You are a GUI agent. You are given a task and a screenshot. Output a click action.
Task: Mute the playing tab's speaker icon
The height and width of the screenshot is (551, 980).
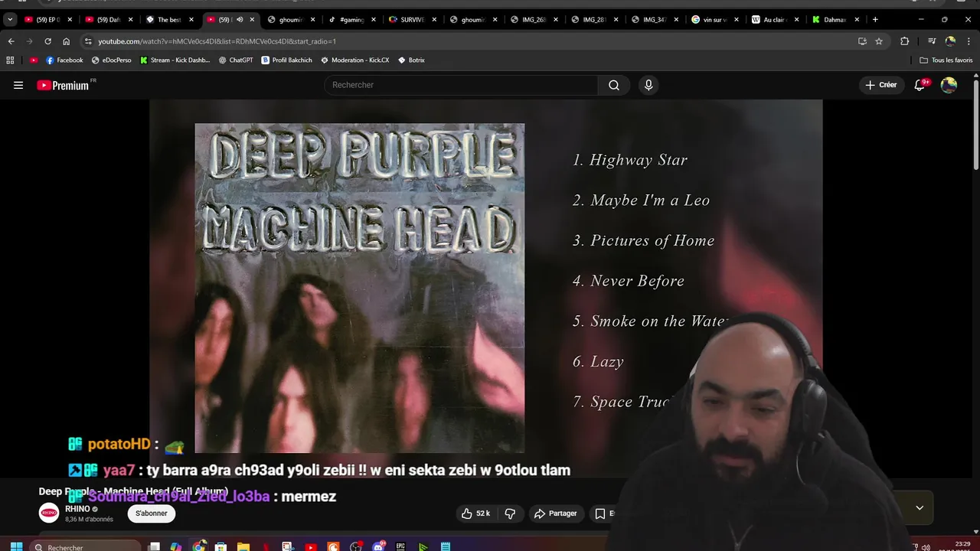coord(240,20)
